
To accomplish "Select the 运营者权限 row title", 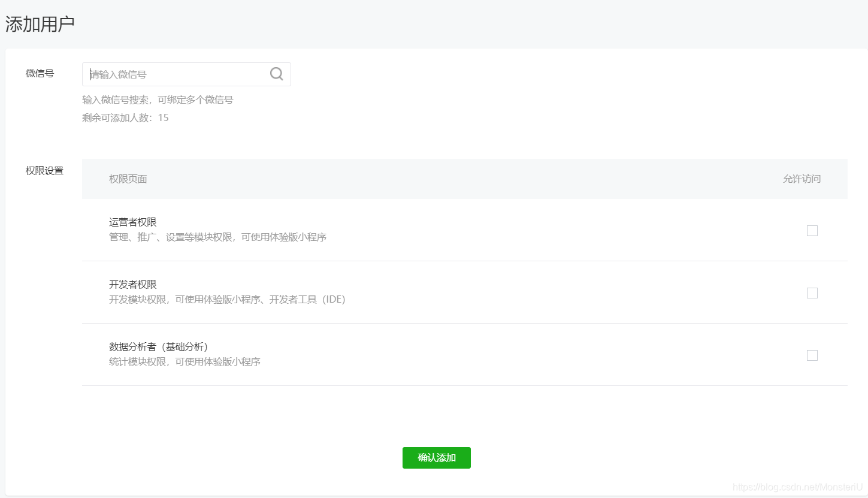I will (x=132, y=221).
